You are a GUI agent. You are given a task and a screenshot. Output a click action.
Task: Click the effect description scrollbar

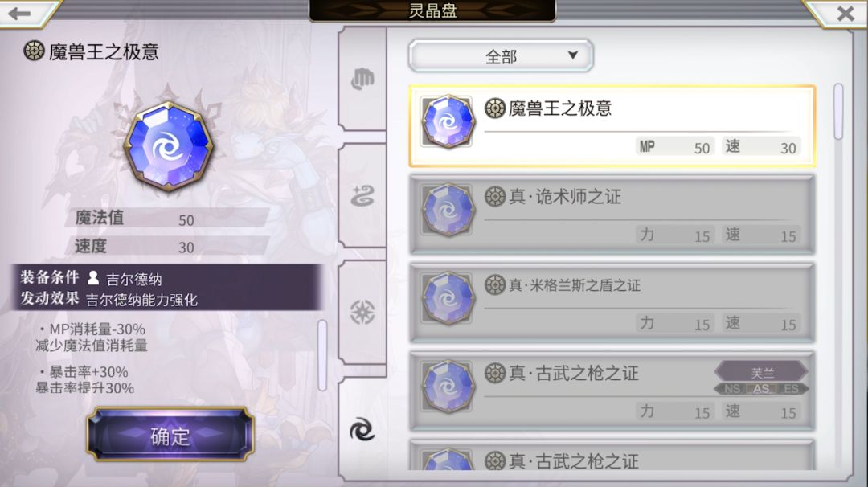[322, 355]
